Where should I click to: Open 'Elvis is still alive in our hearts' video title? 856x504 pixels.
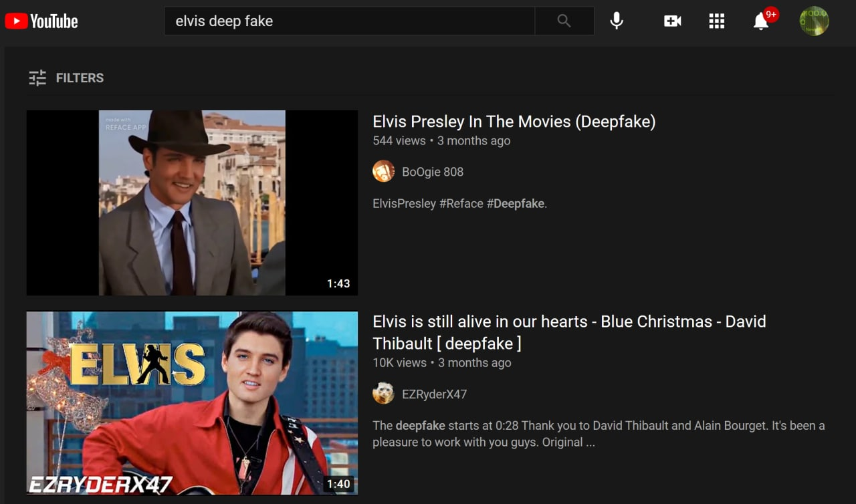click(569, 332)
